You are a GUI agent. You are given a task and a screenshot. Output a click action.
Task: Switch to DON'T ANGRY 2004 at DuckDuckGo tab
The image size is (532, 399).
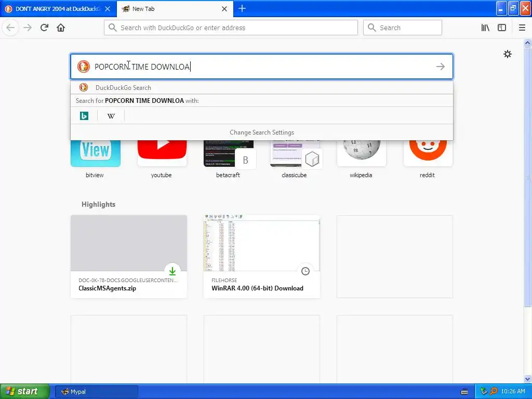coord(58,9)
